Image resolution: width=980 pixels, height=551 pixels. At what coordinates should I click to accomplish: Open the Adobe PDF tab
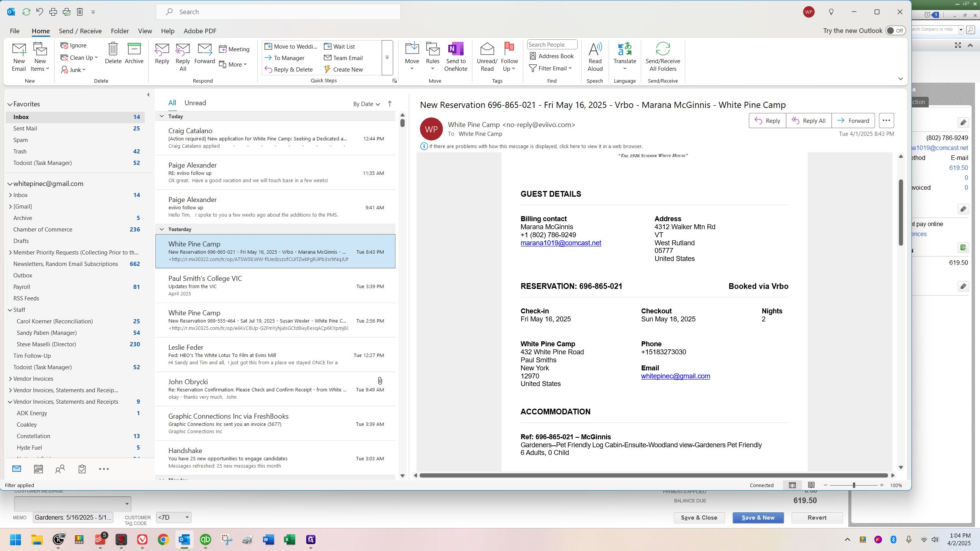pyautogui.click(x=200, y=31)
